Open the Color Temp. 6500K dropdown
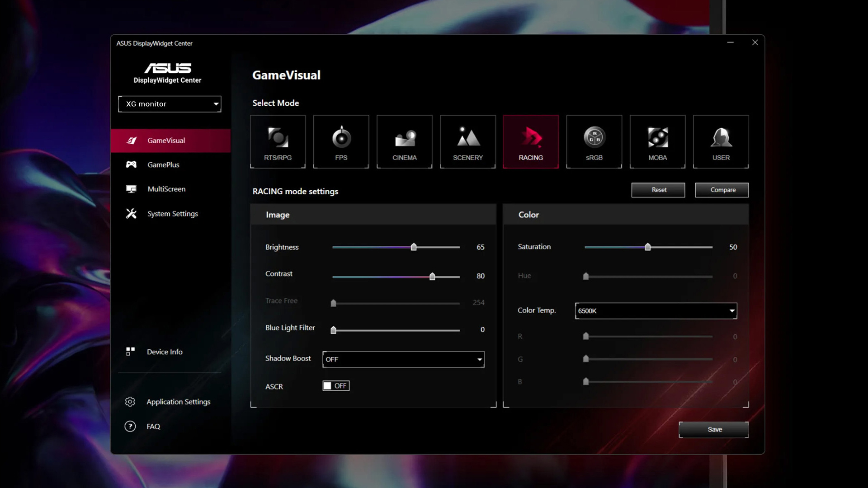 click(656, 311)
